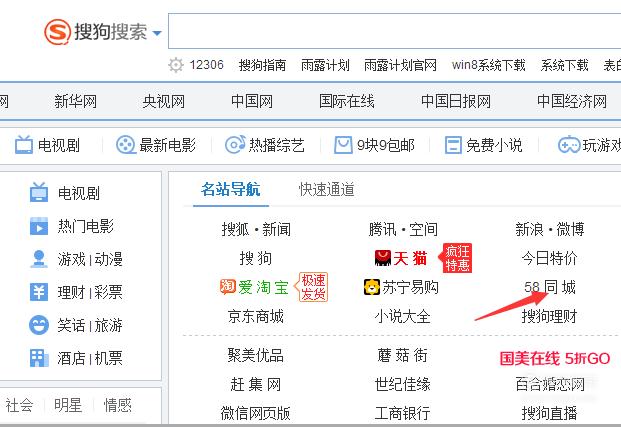Open 机票 in the sidebar

pos(108,358)
